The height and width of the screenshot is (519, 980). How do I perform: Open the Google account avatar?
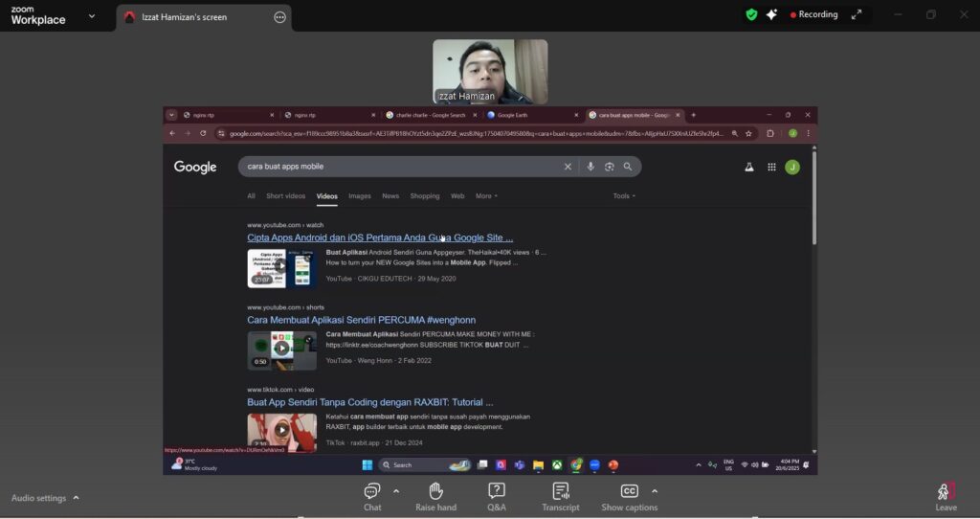click(791, 167)
